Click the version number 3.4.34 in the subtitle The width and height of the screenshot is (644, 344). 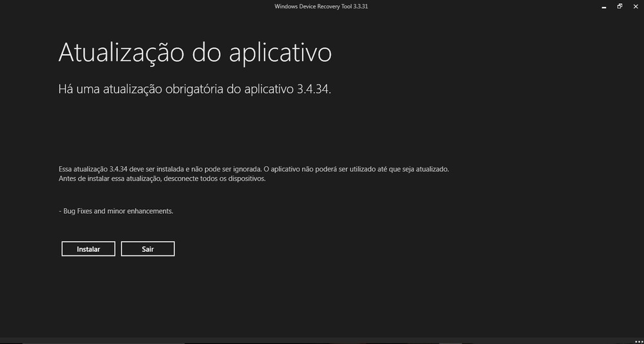click(x=314, y=89)
